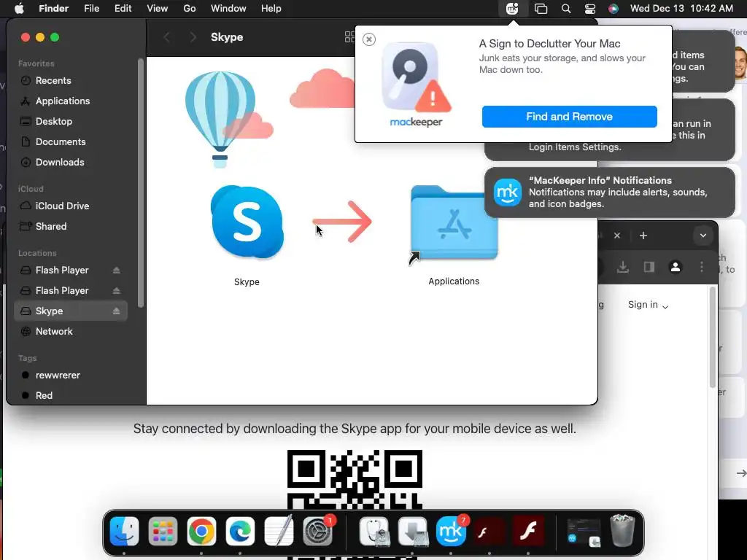Close the browser tab
This screenshot has height=560, width=747.
[617, 236]
